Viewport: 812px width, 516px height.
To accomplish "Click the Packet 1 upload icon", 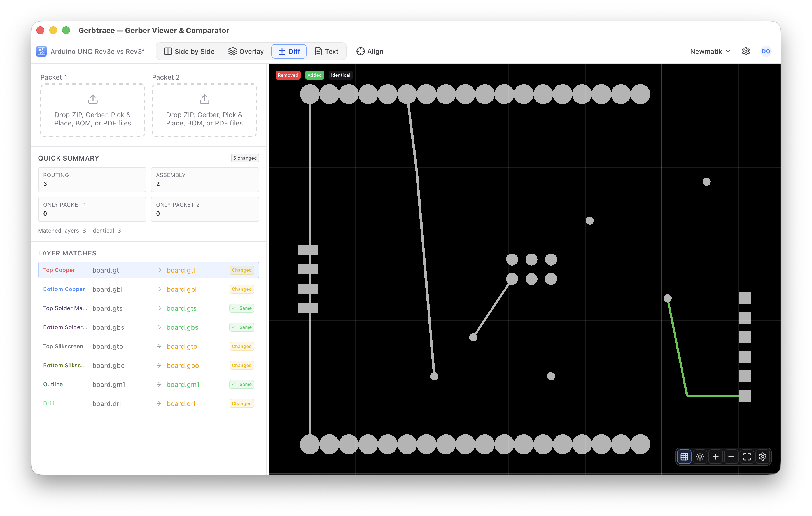I will (93, 99).
